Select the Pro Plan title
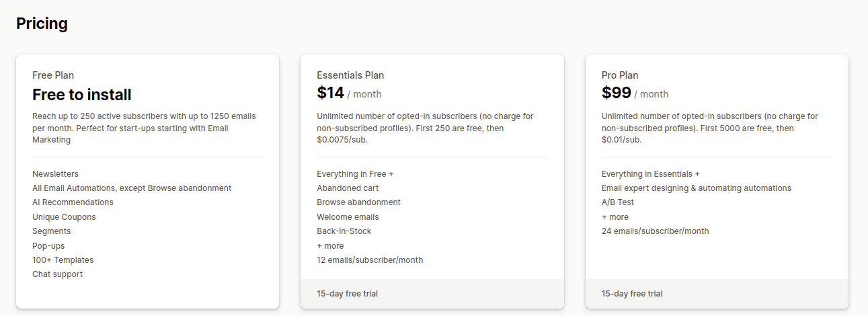This screenshot has width=868, height=316. 620,75
